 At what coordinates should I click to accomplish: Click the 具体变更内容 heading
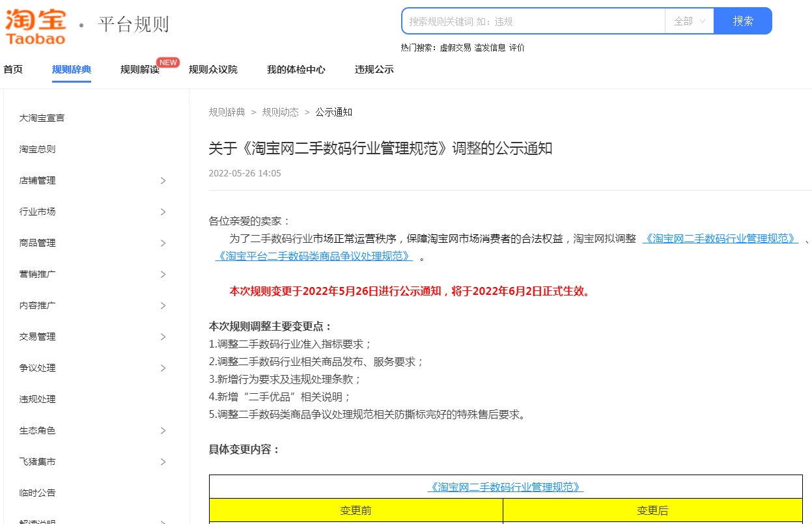click(x=244, y=449)
